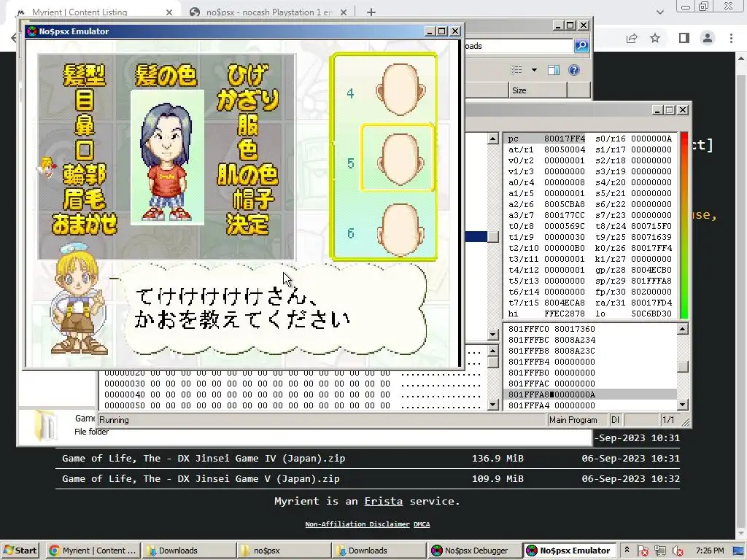Expand hidden system tray icons chevron
Viewport: 747px width, 560px height.
pyautogui.click(x=627, y=550)
